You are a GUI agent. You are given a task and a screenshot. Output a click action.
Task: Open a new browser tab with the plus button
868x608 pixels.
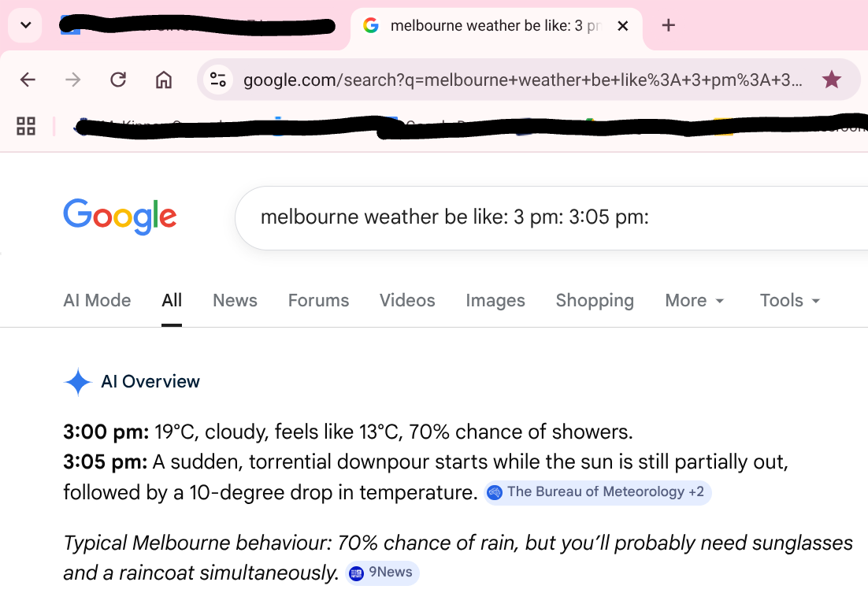point(668,24)
